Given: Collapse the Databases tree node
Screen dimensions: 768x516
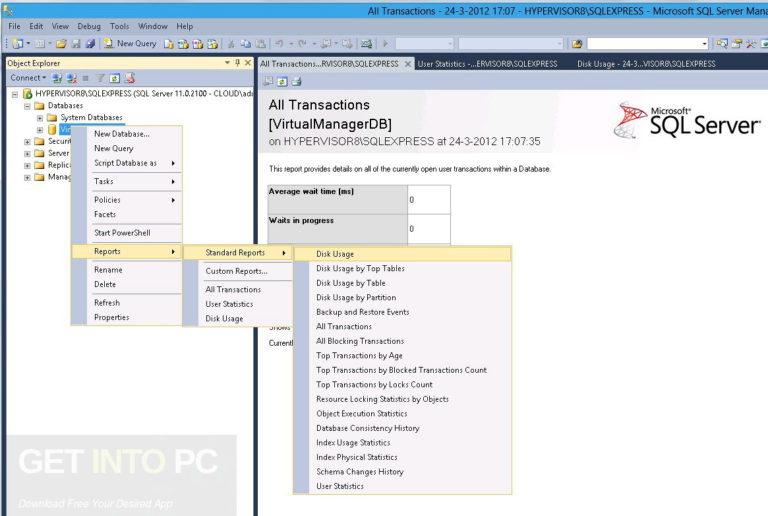Looking at the screenshot, I should (27, 106).
